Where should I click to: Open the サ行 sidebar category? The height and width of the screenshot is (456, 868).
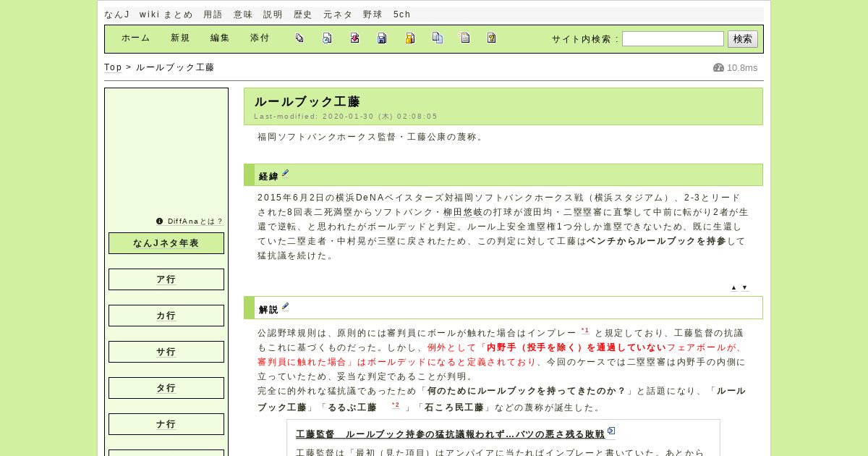point(166,352)
